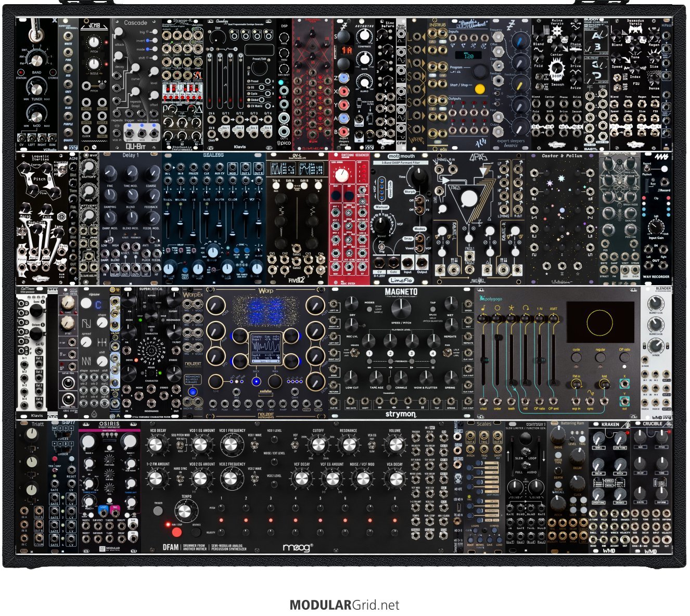This screenshot has width=690, height=616.
Task: Click the Delay 1 Feedback knob
Action: [x=152, y=196]
